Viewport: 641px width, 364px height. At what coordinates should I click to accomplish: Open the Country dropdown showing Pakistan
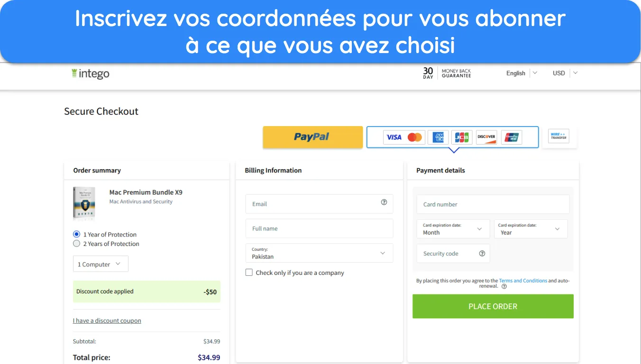(x=319, y=253)
